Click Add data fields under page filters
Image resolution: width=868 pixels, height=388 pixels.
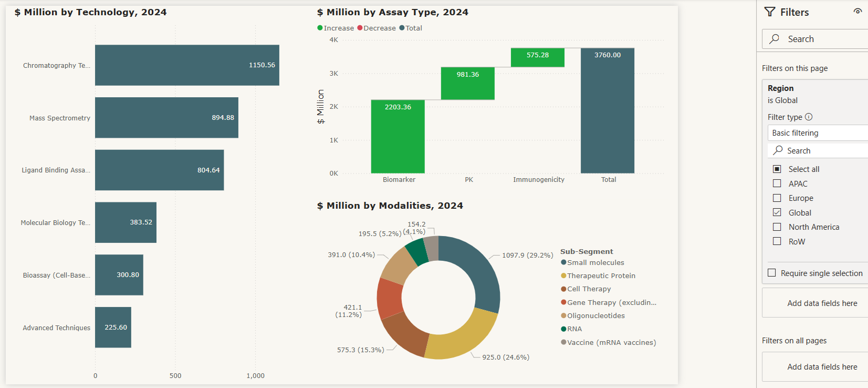pos(822,303)
